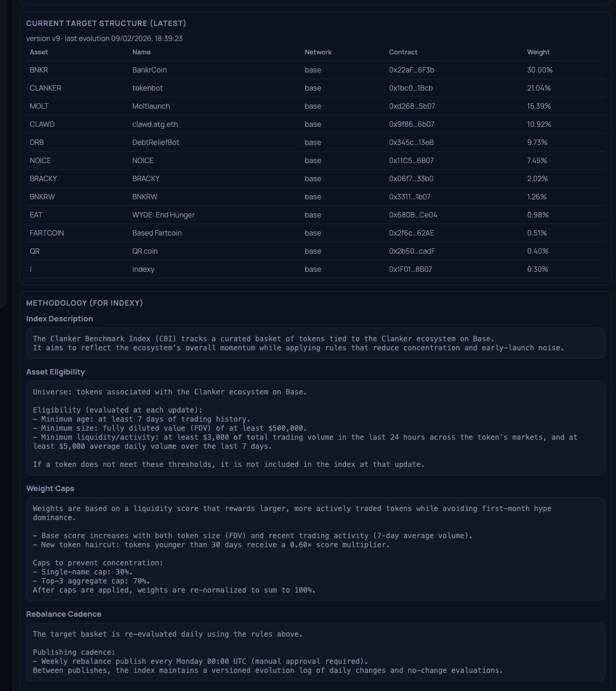
Task: Click the Asset Eligibility text box
Action: [x=315, y=428]
